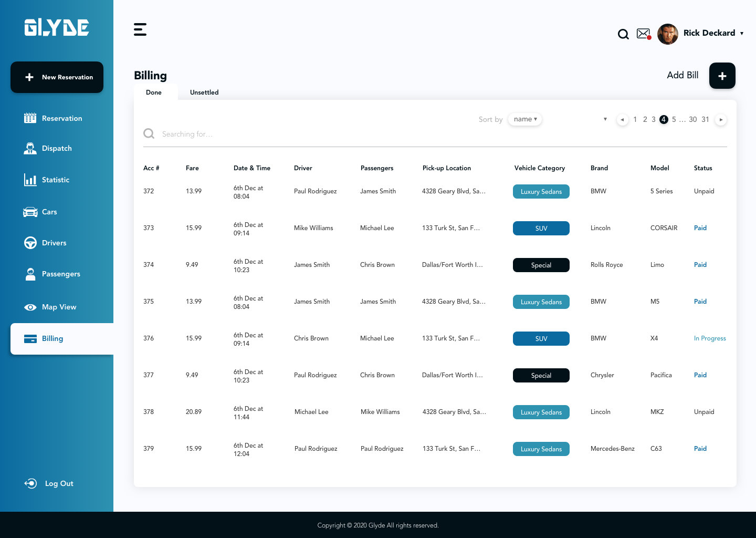Click the plus Add Bill button
The height and width of the screenshot is (538, 756).
[722, 76]
